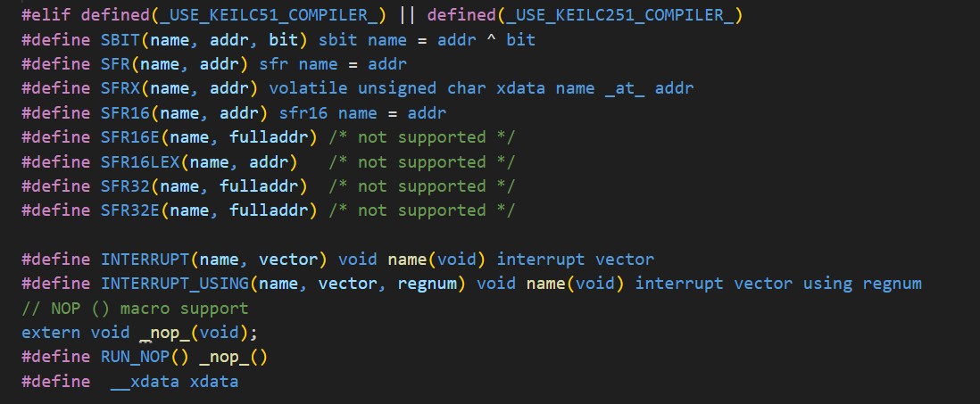Viewport: 980px width, 404px height.
Task: Click 'volatile' keyword in SFRX definition
Action: coord(308,88)
